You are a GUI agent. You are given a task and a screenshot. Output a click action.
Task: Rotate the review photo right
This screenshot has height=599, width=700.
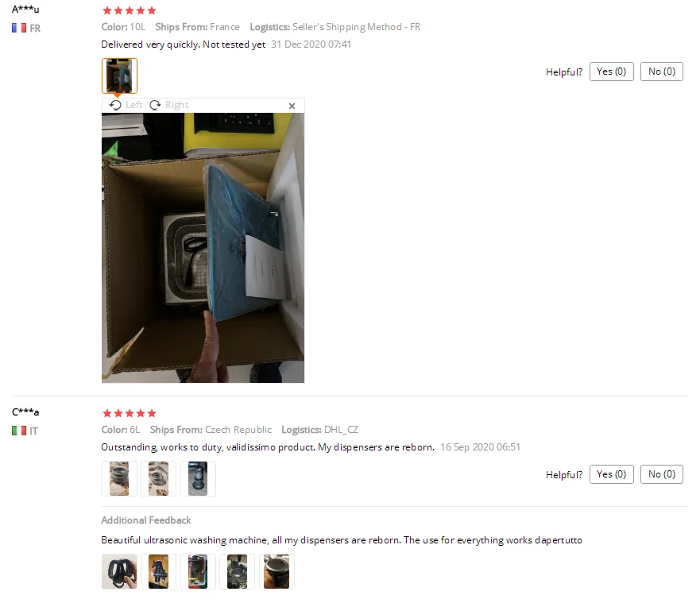tap(168, 105)
